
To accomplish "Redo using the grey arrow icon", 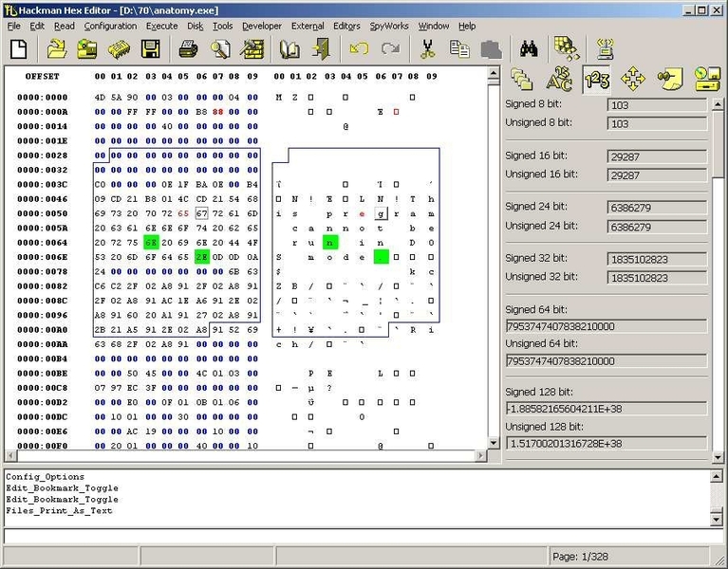I will (390, 48).
